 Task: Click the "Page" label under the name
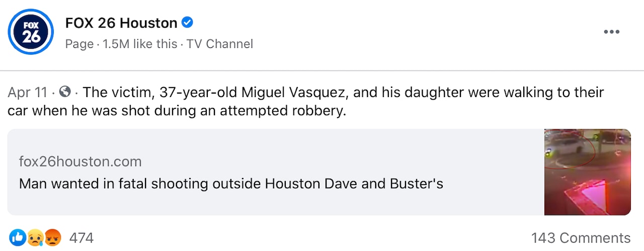pyautogui.click(x=79, y=44)
